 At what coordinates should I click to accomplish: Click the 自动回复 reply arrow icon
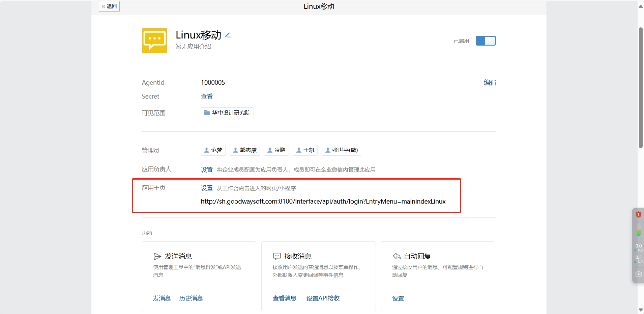coord(397,256)
